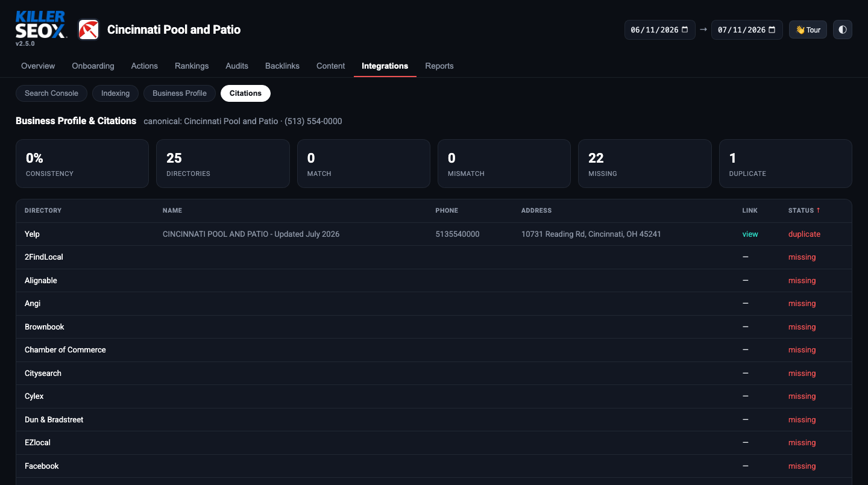868x485 pixels.
Task: Toggle the dark/light theme button
Action: (843, 30)
